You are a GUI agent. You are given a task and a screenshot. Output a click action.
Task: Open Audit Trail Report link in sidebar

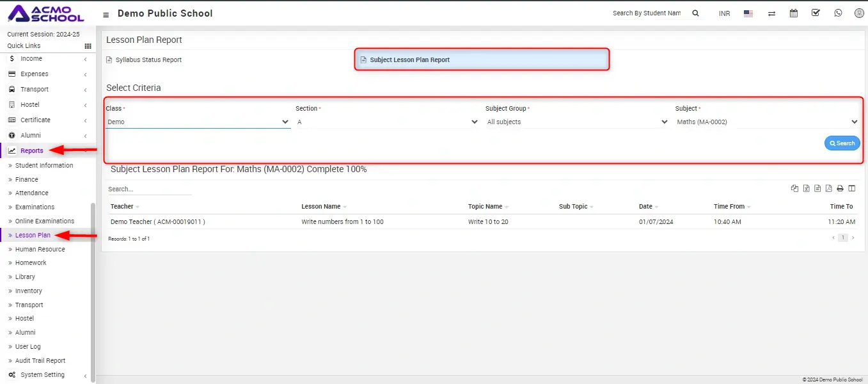40,361
